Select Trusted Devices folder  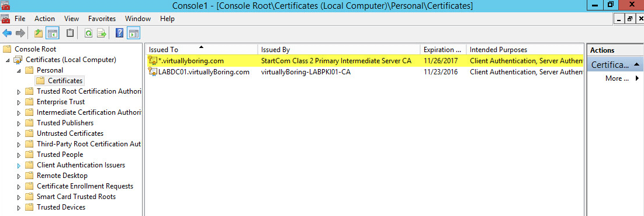(61, 207)
